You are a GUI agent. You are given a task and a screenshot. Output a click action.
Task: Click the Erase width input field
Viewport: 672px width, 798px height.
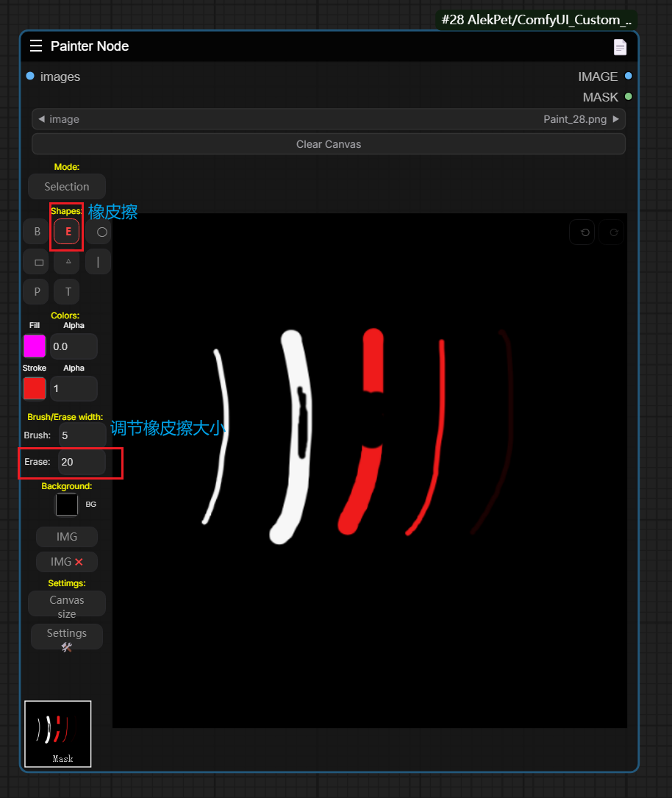tap(82, 462)
